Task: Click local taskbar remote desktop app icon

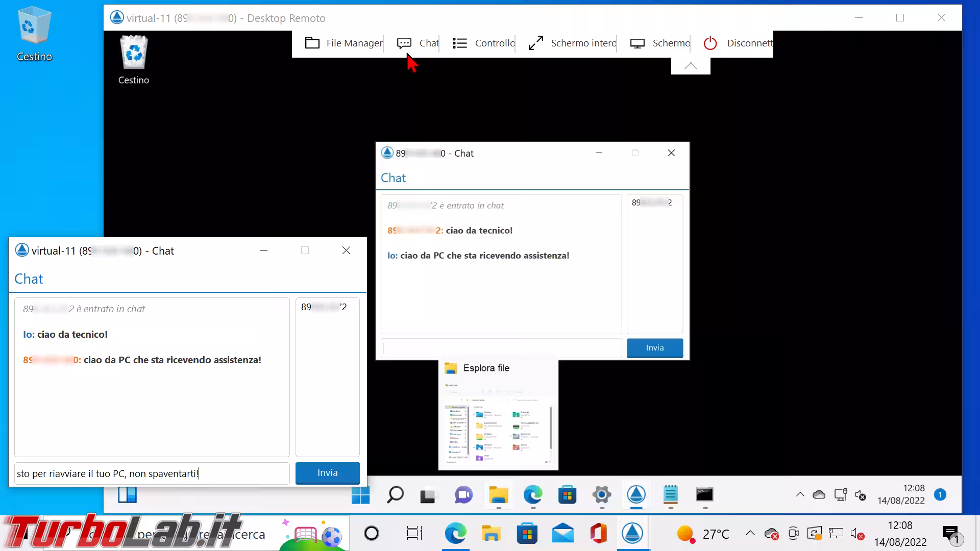Action: 632,534
